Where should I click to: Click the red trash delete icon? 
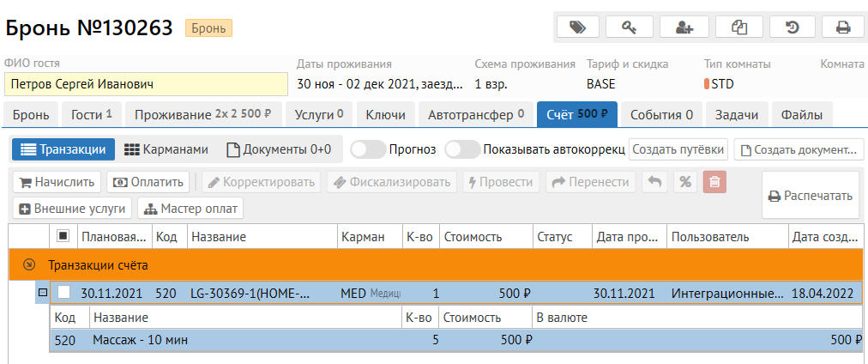coord(714,182)
